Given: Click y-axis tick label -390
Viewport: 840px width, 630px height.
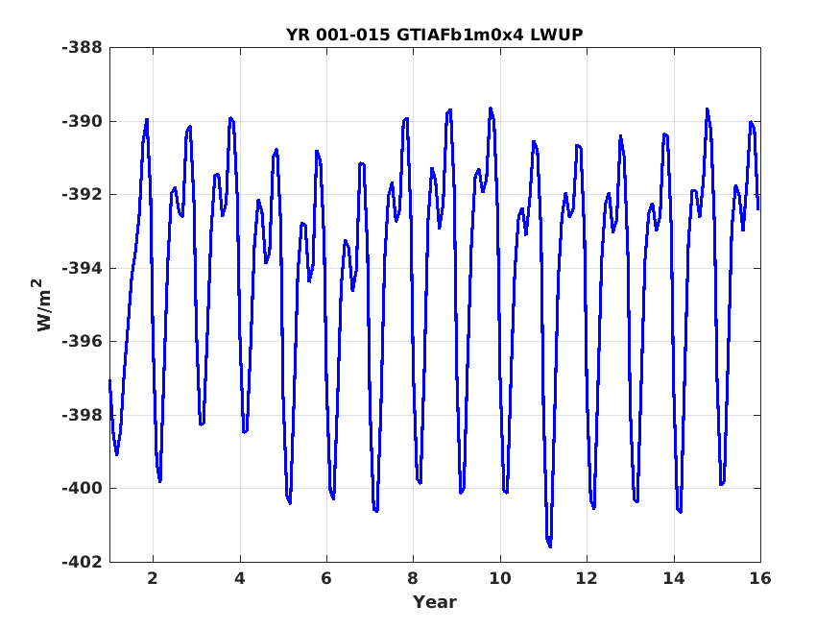Looking at the screenshot, I should [82, 121].
